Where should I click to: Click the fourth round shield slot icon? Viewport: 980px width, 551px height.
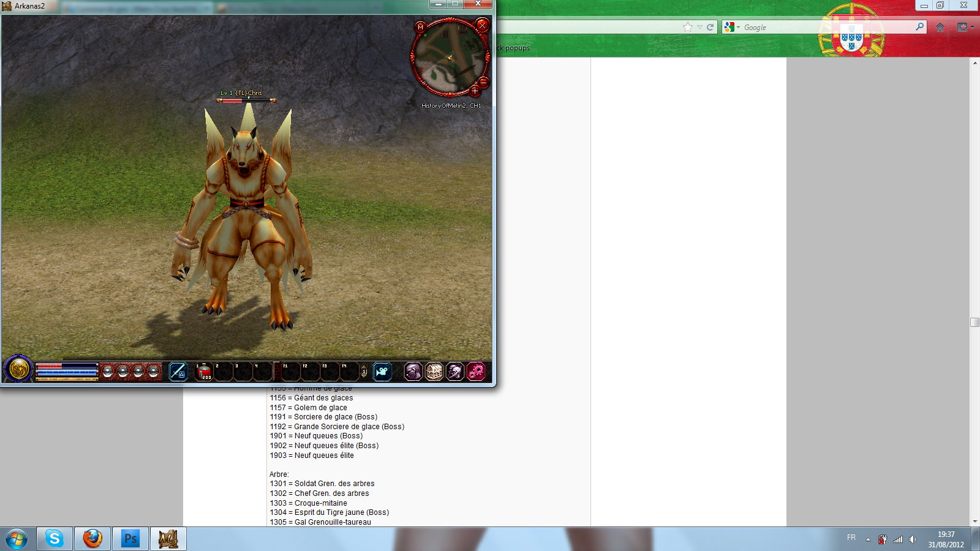click(x=154, y=371)
